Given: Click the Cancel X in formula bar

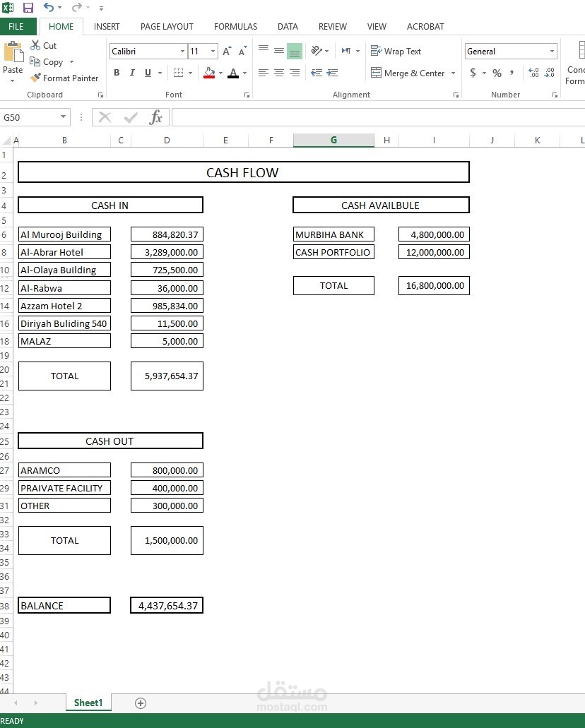Looking at the screenshot, I should coord(105,117).
